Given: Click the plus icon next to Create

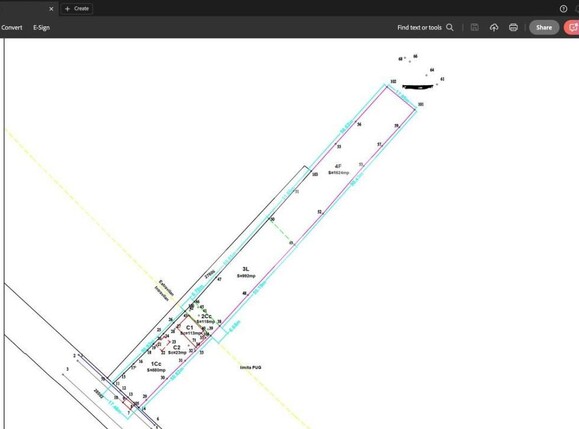Looking at the screenshot, I should (x=67, y=8).
